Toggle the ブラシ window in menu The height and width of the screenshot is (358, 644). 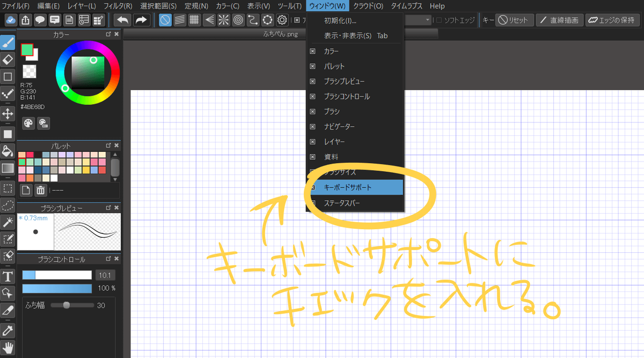(355, 111)
